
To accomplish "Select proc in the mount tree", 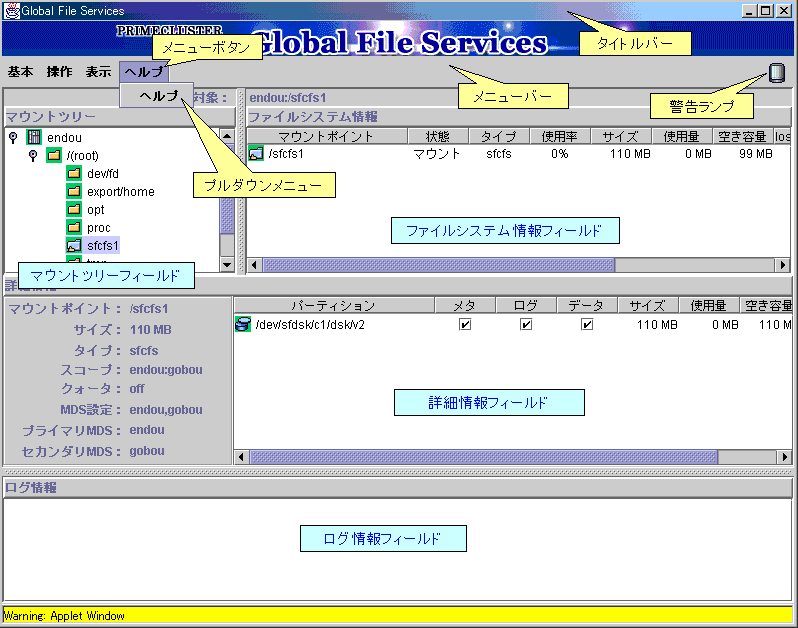I will point(99,227).
